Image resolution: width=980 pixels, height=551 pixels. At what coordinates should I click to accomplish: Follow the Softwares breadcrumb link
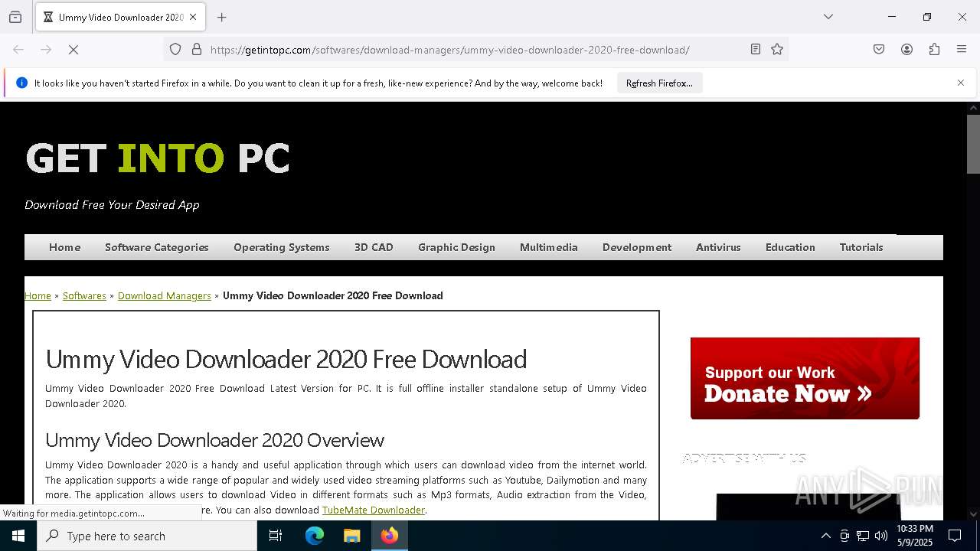coord(84,295)
